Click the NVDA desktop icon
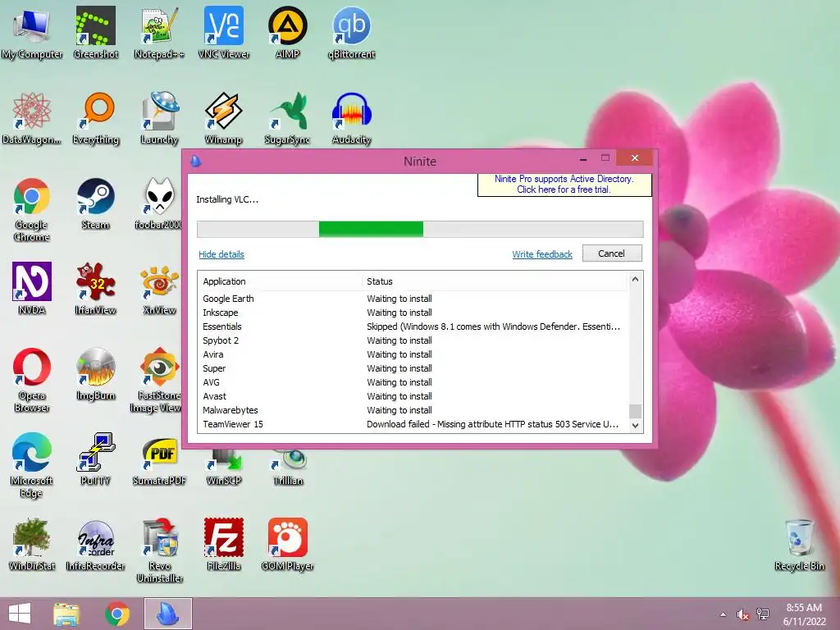Viewport: 840px width, 630px height. [x=32, y=288]
